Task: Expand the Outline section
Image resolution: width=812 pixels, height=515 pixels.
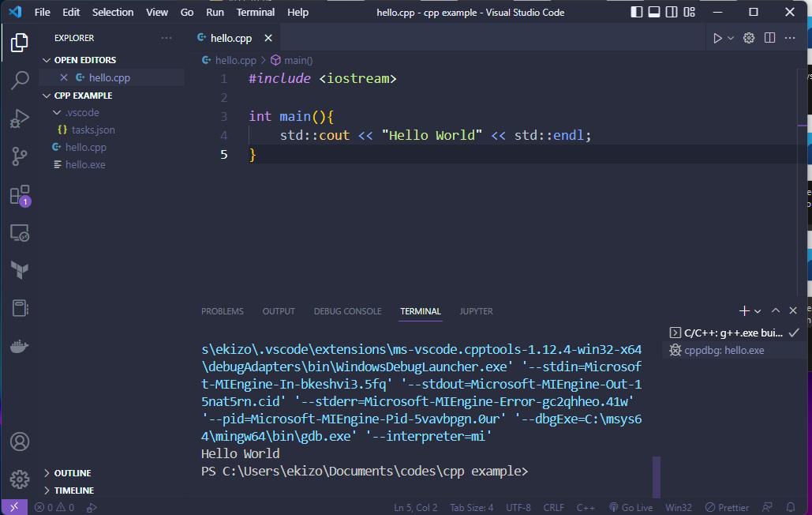Action: 47,473
